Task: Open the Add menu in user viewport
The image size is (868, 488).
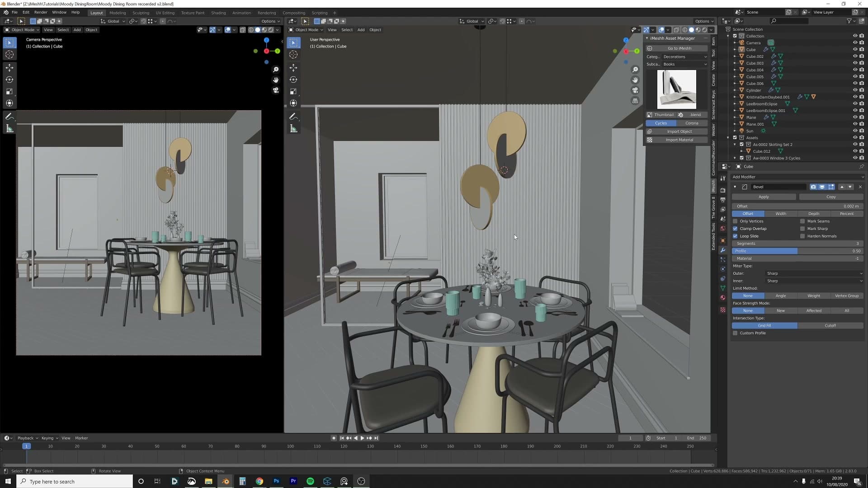Action: click(361, 30)
